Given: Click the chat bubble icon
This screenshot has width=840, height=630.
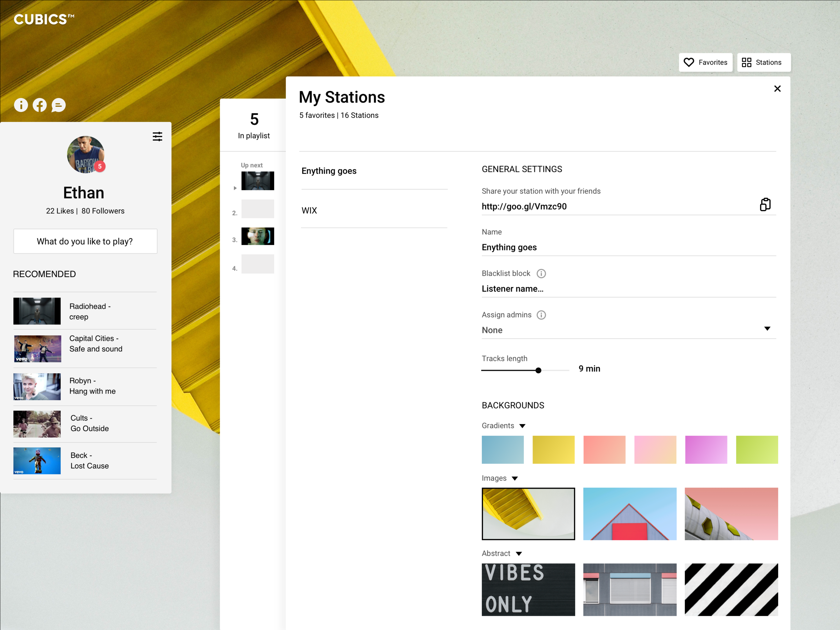Looking at the screenshot, I should click(58, 105).
